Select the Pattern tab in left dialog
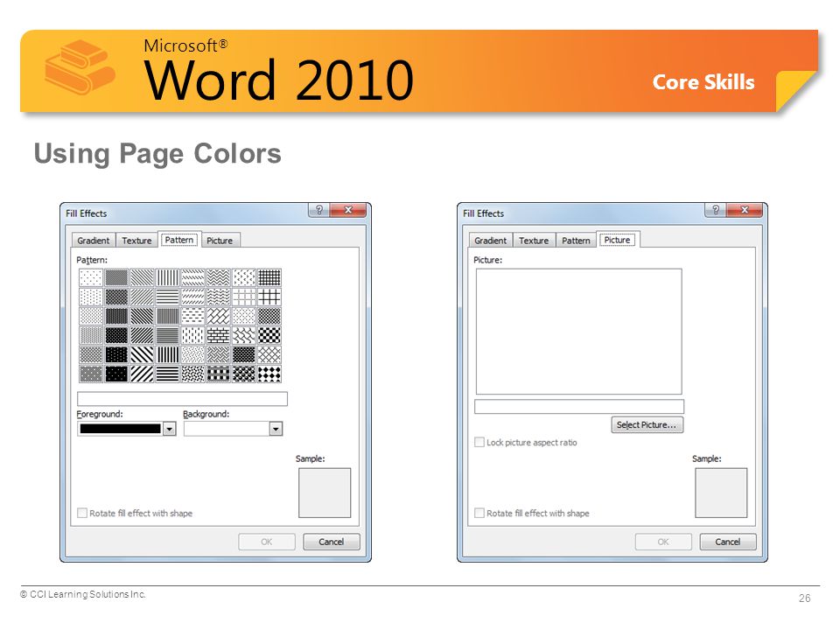Screen dimensions: 840x630 (178, 240)
